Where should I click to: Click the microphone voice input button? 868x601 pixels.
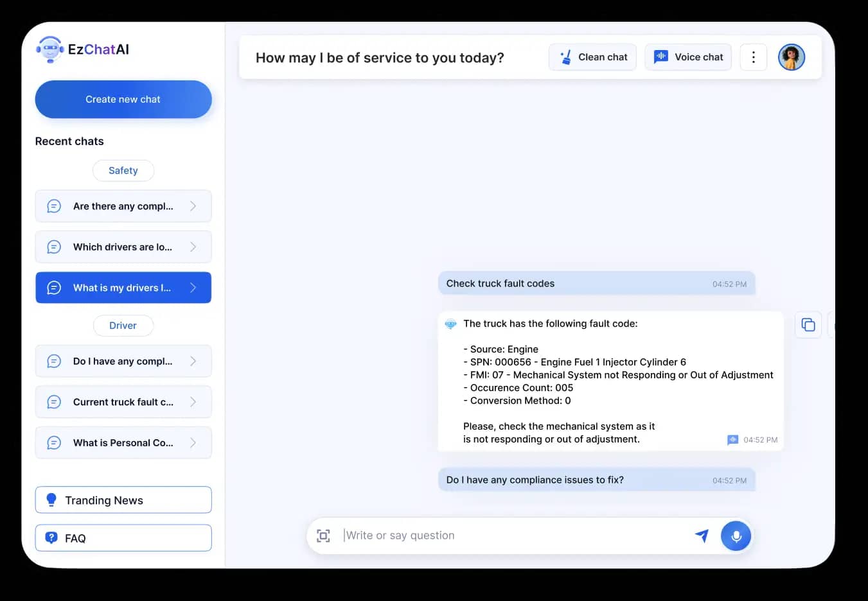pos(736,536)
